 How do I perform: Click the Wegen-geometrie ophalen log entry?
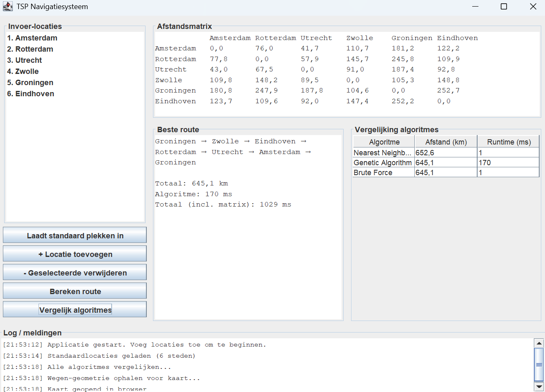click(101, 378)
